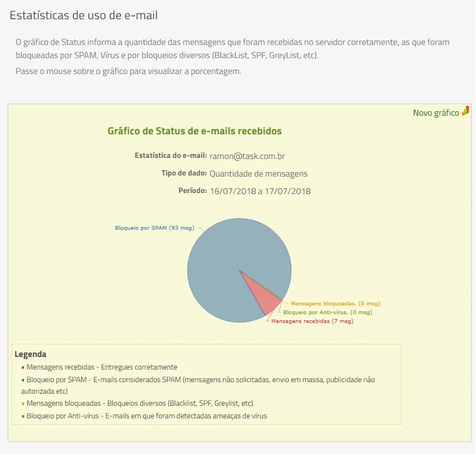Click the blue legend marker for Bloqueio por SPAM
The height and width of the screenshot is (454, 476).
click(x=23, y=381)
